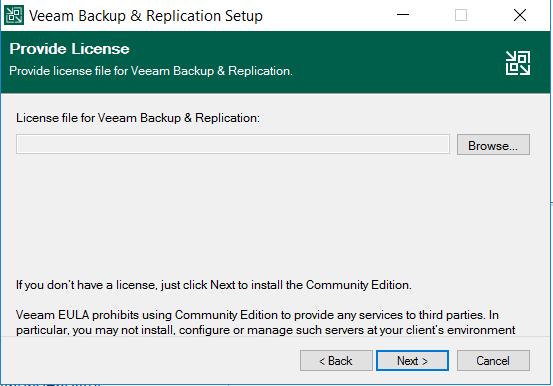
Task: Click empty gray area below license field
Action: tap(275, 215)
